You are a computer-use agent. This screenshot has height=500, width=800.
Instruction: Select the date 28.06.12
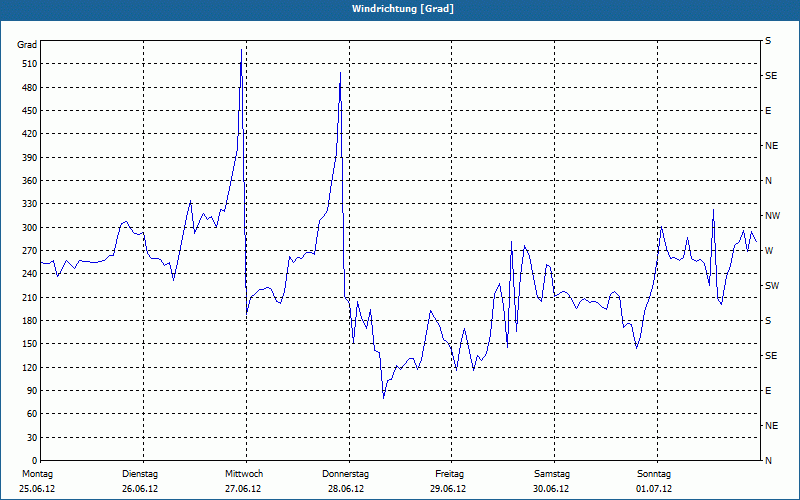346,489
